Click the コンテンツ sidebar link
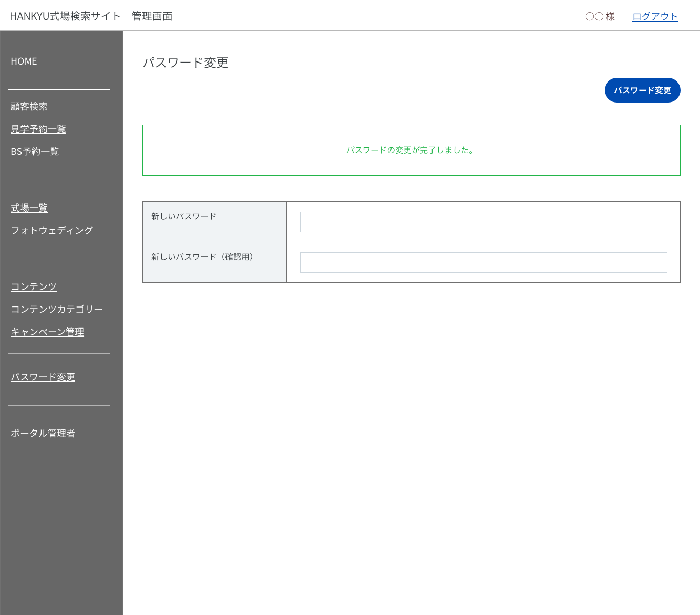This screenshot has width=700, height=615. pyautogui.click(x=34, y=287)
